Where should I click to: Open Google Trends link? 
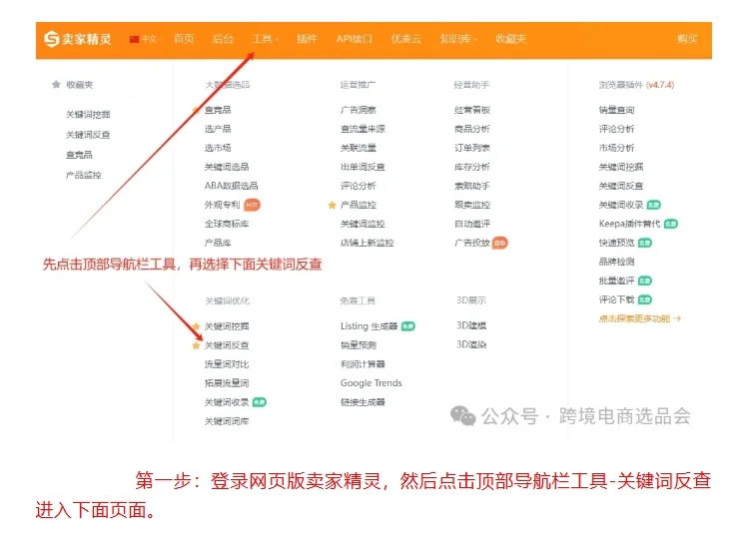point(371,383)
